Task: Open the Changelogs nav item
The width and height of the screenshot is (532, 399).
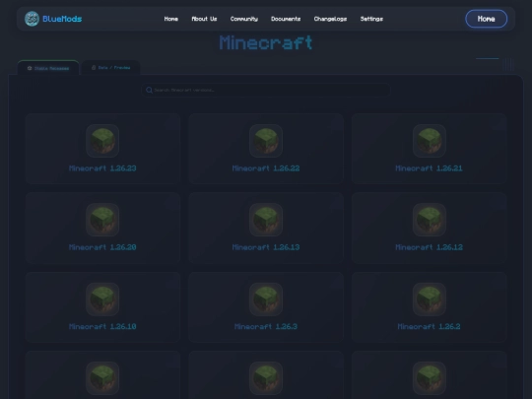Action: pyautogui.click(x=330, y=19)
